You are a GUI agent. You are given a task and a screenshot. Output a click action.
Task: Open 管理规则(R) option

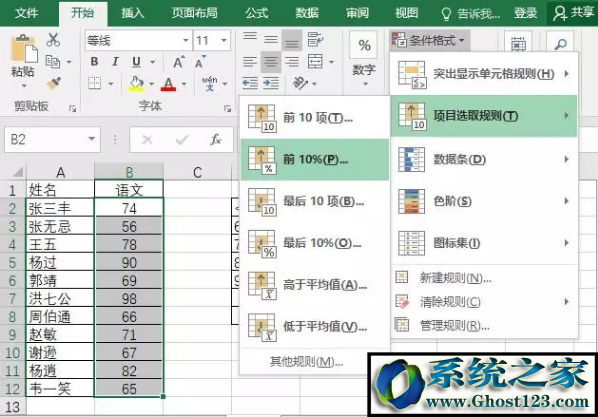[455, 325]
